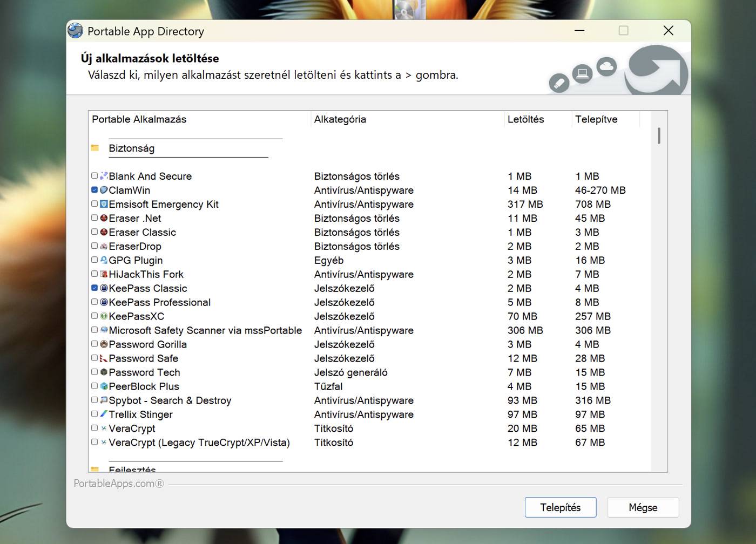Viewport: 756px width, 544px height.
Task: Click the ClamWin shield icon
Action: point(104,190)
